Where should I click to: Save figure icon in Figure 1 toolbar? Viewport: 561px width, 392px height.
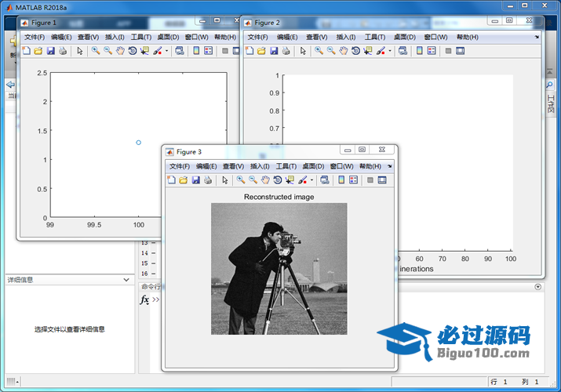(51, 51)
